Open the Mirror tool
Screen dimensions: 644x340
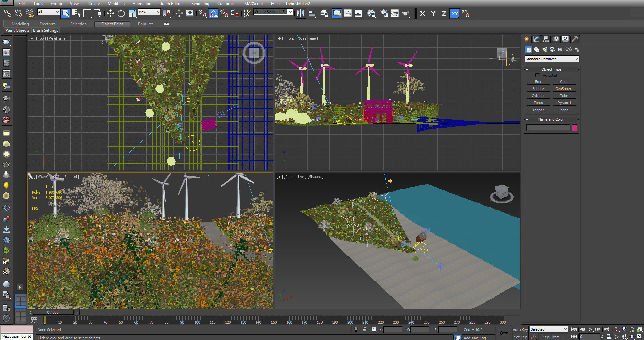coord(300,13)
